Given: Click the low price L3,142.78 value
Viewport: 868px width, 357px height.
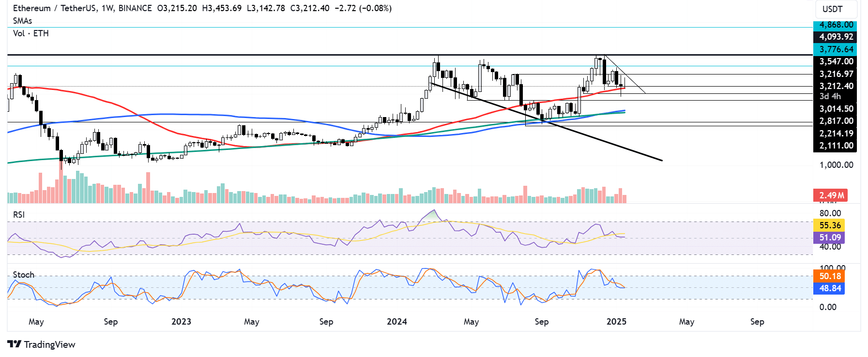Looking at the screenshot, I should tap(266, 8).
